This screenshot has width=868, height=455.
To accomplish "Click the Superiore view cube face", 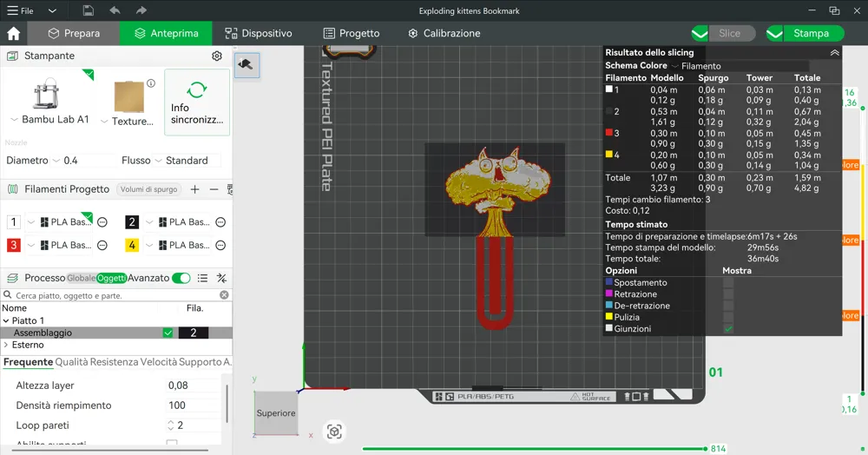I will pyautogui.click(x=276, y=413).
